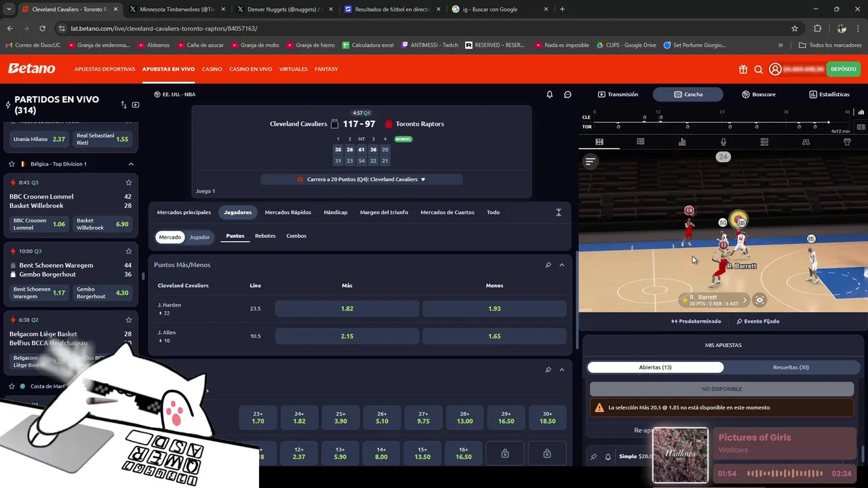This screenshot has height=488, width=868.
Task: Show hidden bookmarks overflow chevron
Action: 781,45
